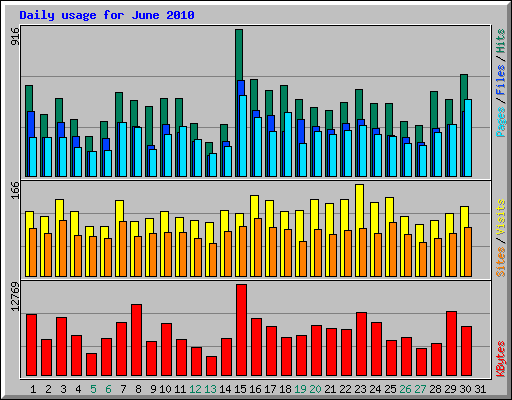Click the red KBytes bar for day 5
Screen dimensions: 512x400
[92, 365]
